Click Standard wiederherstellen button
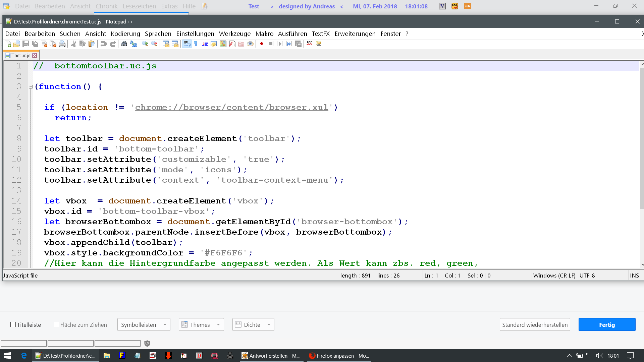 click(x=535, y=324)
